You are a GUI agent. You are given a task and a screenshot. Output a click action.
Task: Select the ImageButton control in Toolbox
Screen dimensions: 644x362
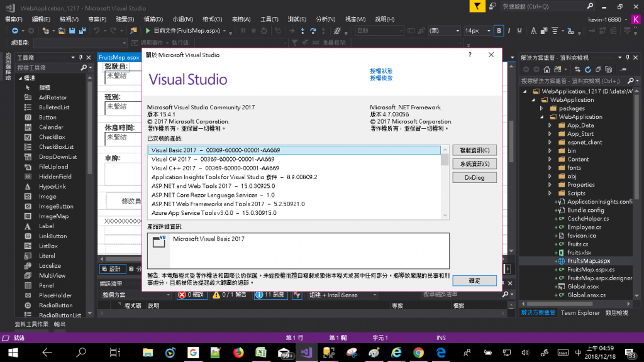coord(56,206)
